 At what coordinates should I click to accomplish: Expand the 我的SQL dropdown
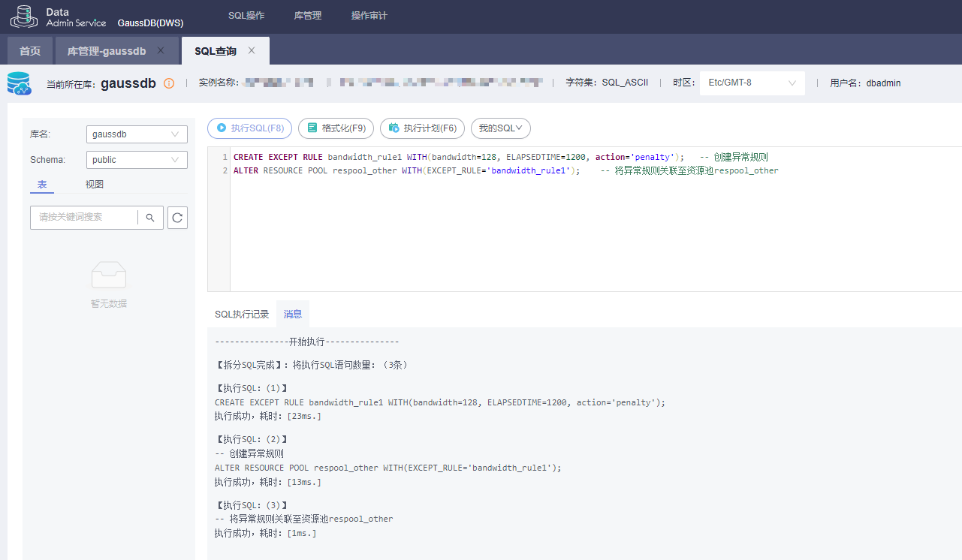coord(500,128)
